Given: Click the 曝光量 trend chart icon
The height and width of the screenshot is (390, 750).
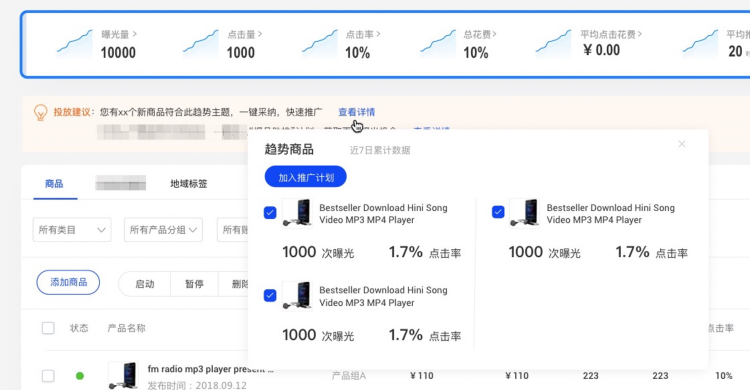Looking at the screenshot, I should click(x=75, y=44).
